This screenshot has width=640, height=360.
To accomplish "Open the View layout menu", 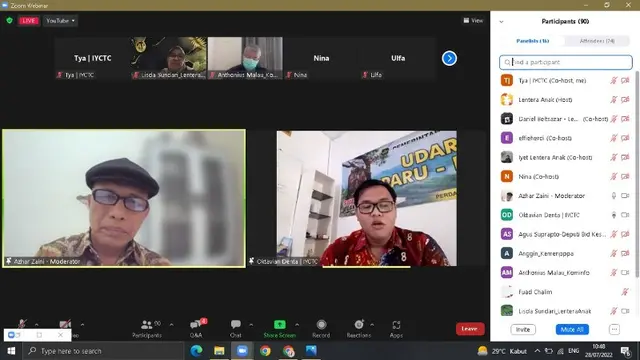I will [x=473, y=20].
